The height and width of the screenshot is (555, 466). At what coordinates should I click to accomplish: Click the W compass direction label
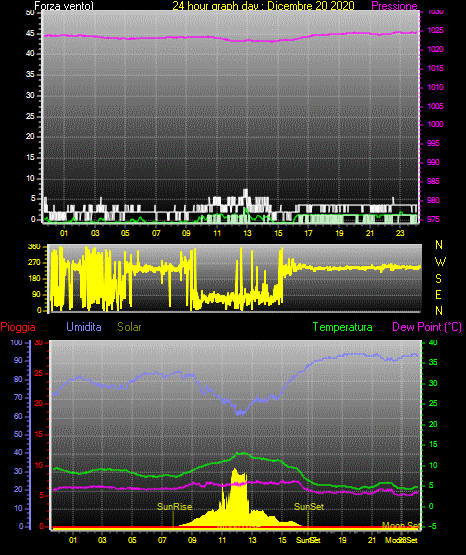coord(440,262)
